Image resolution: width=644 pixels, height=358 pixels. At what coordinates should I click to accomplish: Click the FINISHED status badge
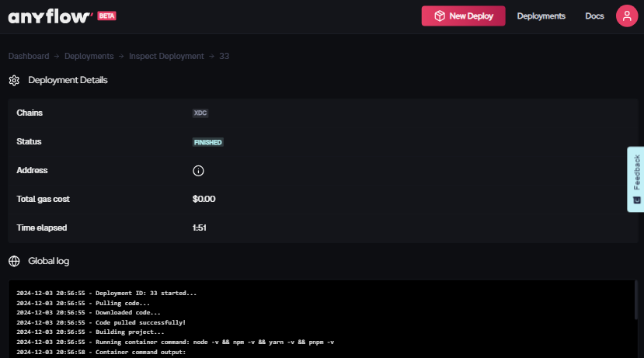pyautogui.click(x=208, y=143)
